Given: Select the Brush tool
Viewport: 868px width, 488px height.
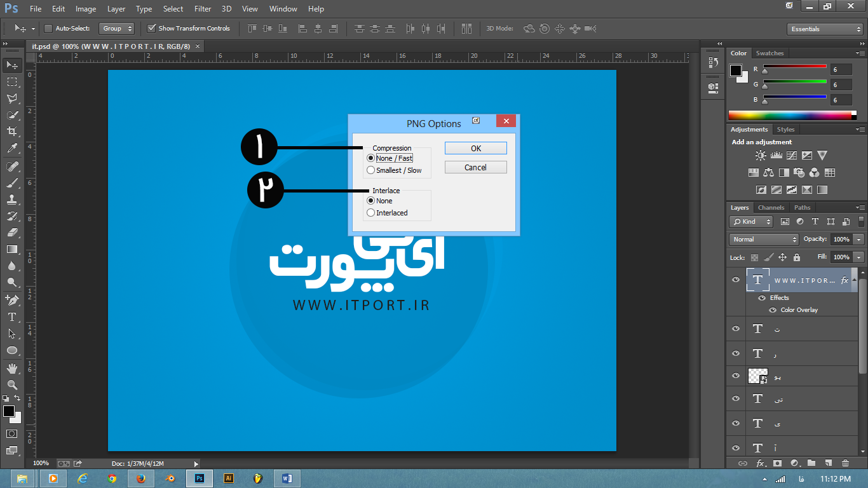Looking at the screenshot, I should pyautogui.click(x=12, y=183).
